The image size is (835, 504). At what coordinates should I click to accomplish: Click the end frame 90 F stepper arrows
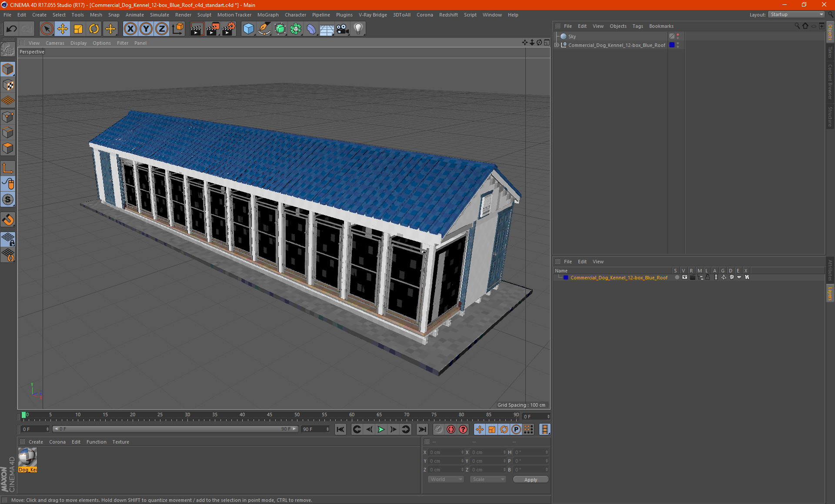(327, 429)
